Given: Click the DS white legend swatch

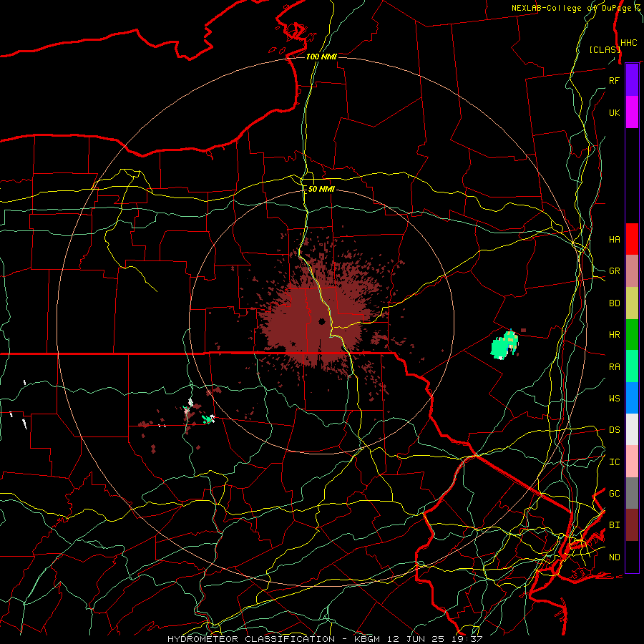Looking at the screenshot, I should [x=632, y=429].
